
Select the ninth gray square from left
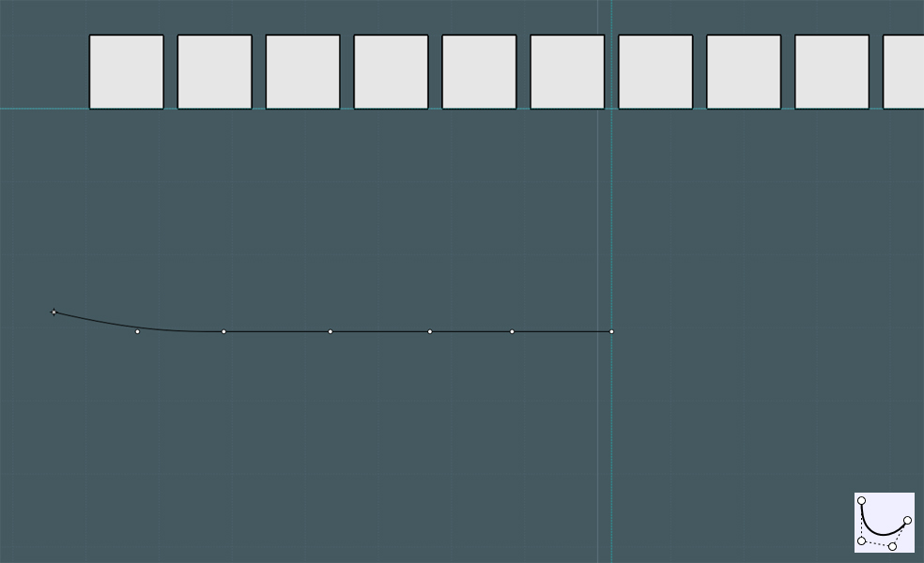pos(832,72)
